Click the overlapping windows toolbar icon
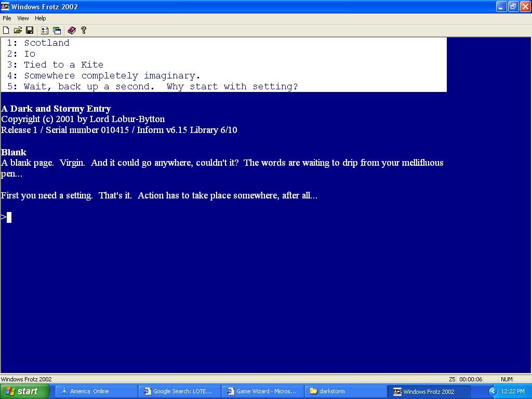532x399 pixels. pyautogui.click(x=57, y=31)
